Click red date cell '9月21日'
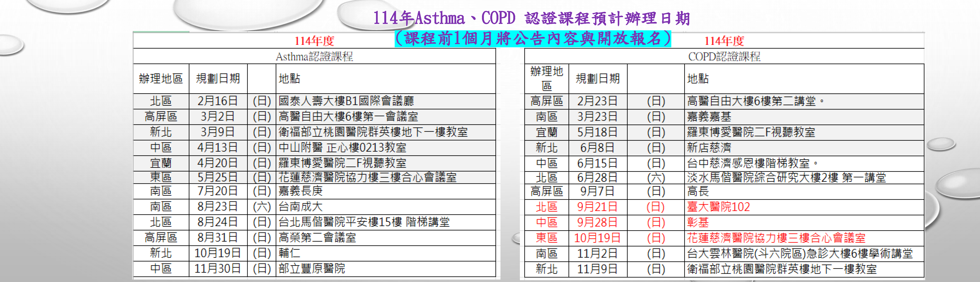This screenshot has width=980, height=282. 597,207
